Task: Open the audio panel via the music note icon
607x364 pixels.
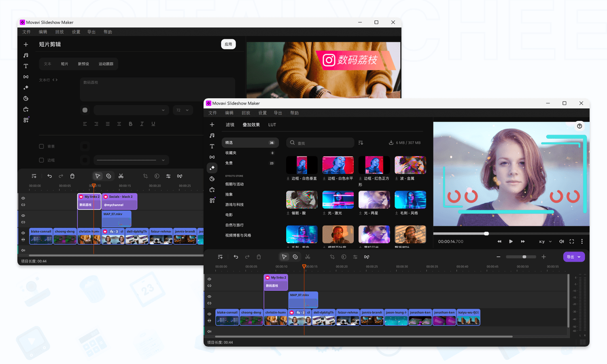Action: tap(212, 135)
